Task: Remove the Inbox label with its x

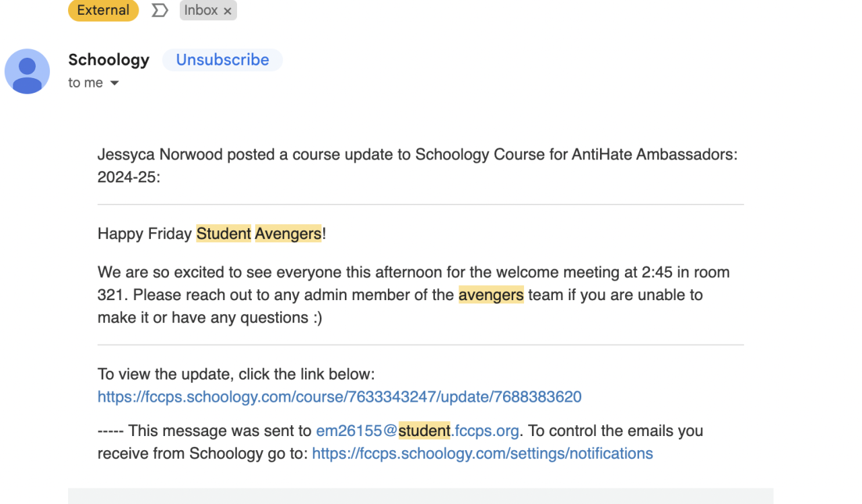Action: (228, 11)
